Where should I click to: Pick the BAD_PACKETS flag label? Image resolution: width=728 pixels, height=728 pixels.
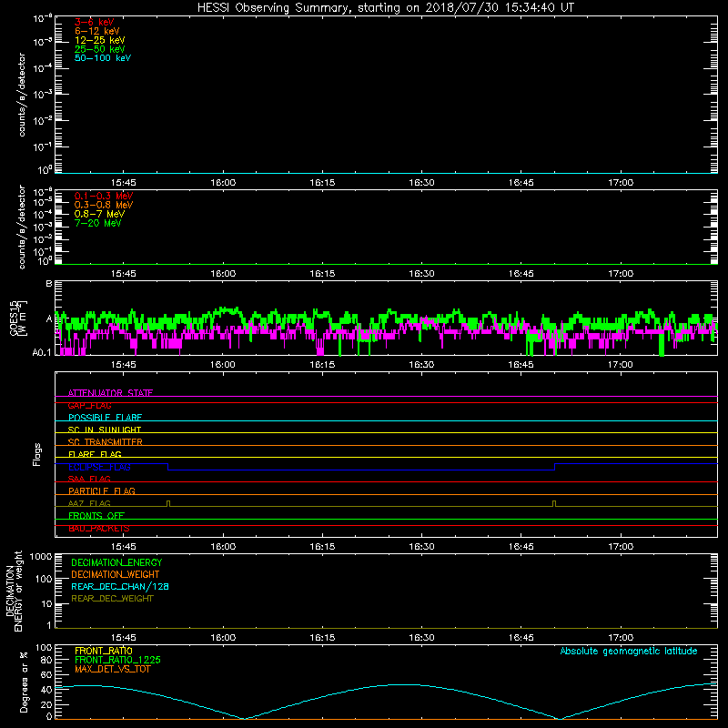pos(99,529)
